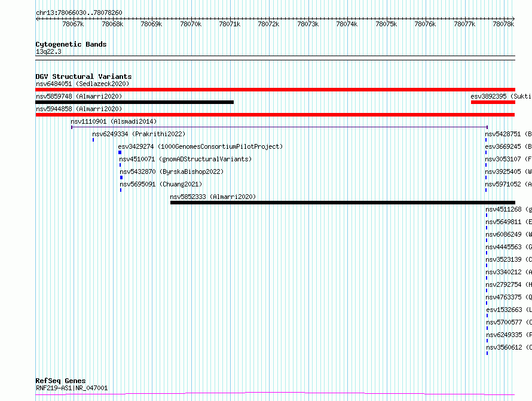Open the nsv4510071 (gnomADStructuralVariants) label
Screen dimensions: 532x401
pyautogui.click(x=185, y=159)
